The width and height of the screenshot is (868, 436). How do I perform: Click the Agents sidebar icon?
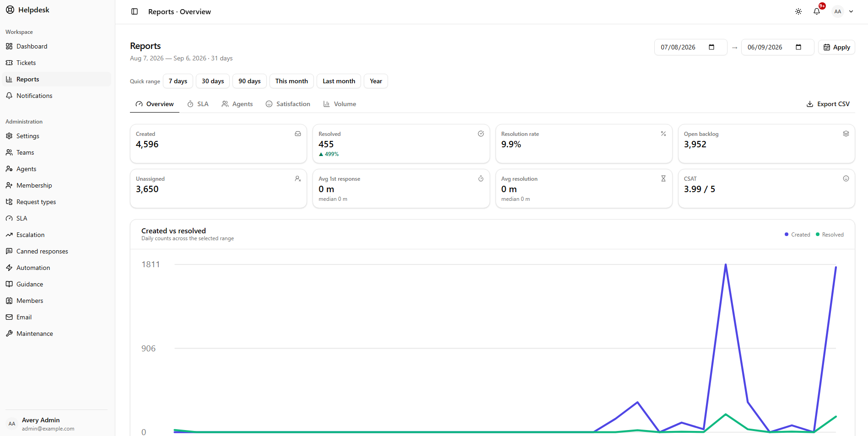click(9, 169)
